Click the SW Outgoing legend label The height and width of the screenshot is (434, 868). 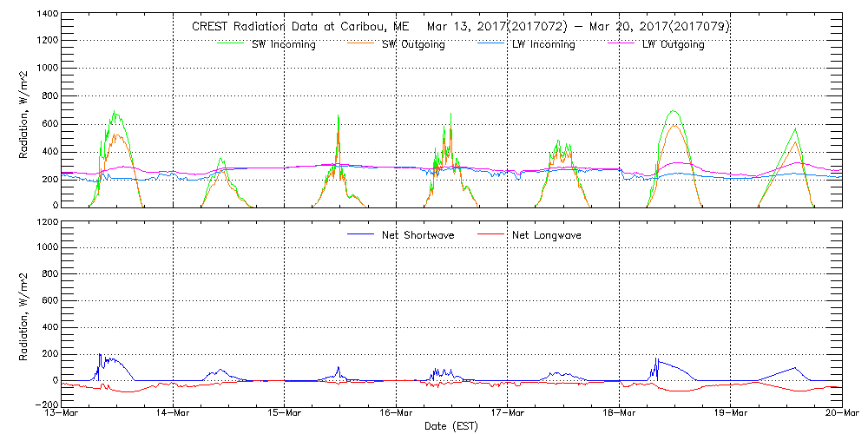(x=413, y=45)
